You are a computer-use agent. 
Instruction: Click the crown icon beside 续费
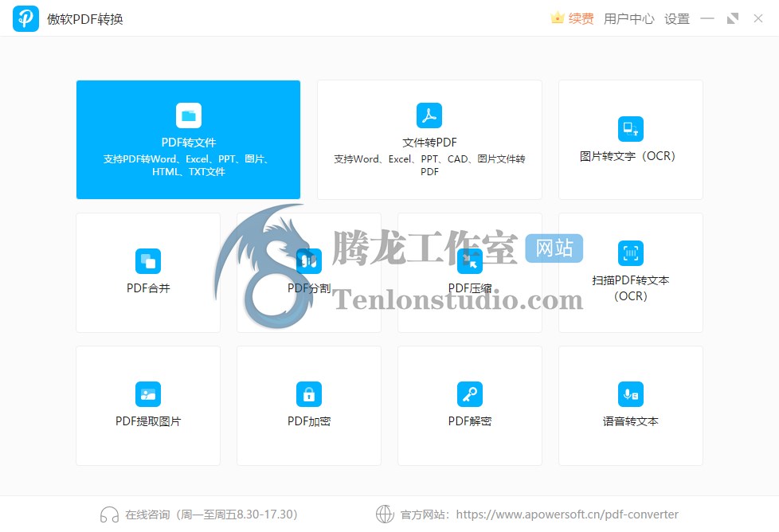coord(558,18)
